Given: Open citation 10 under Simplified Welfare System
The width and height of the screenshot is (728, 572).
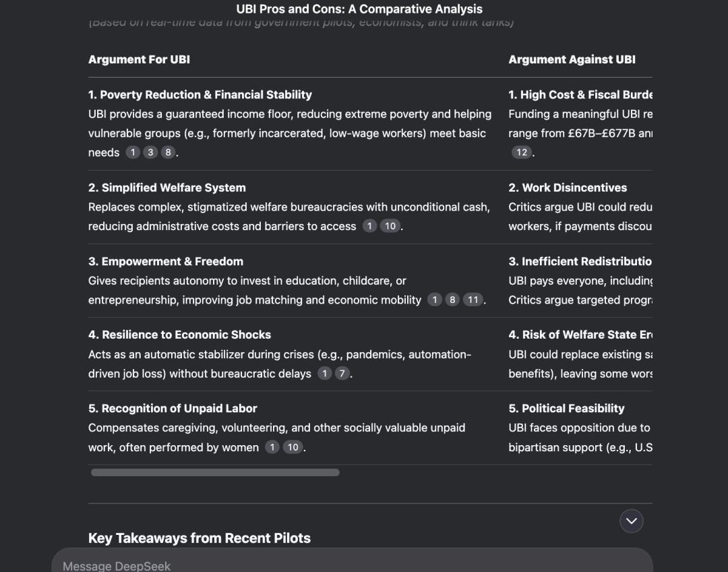Looking at the screenshot, I should pyautogui.click(x=390, y=226).
